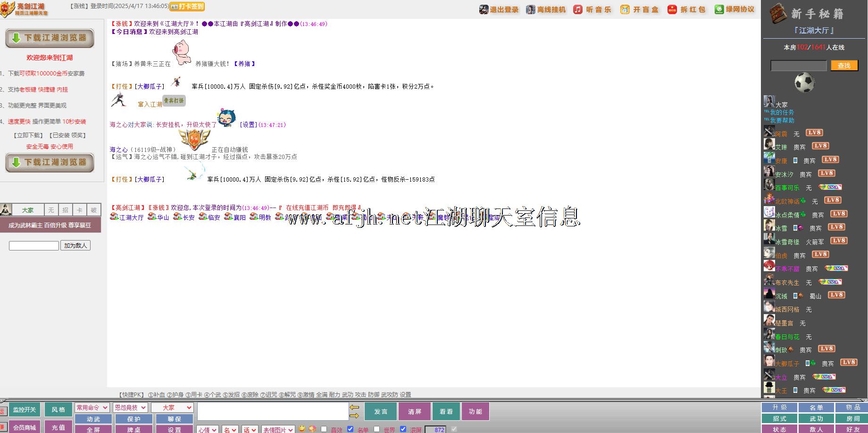
Task: Select the 招 tab in left panel
Action: click(x=65, y=210)
